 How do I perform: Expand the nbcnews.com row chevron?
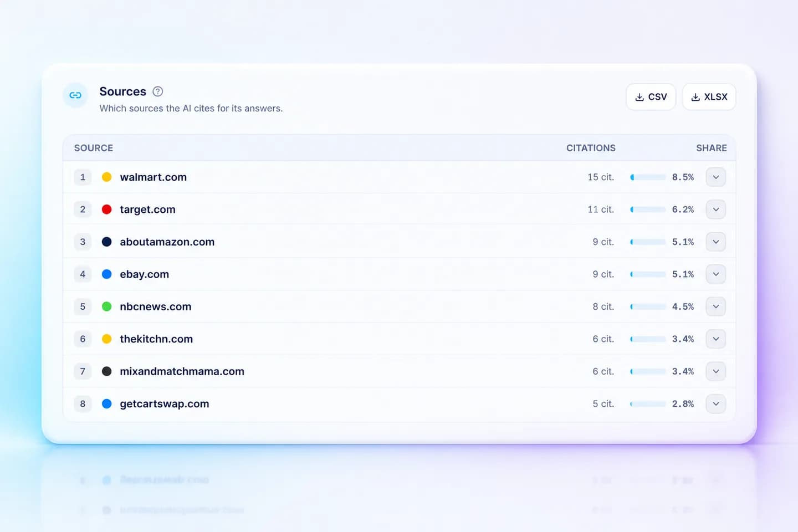716,306
